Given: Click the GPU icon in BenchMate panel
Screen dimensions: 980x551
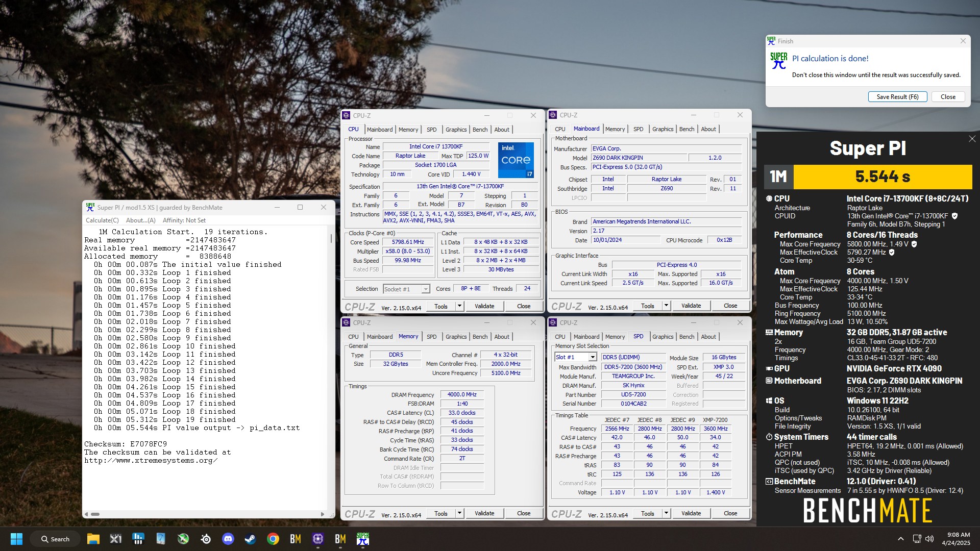Looking at the screenshot, I should 769,368.
